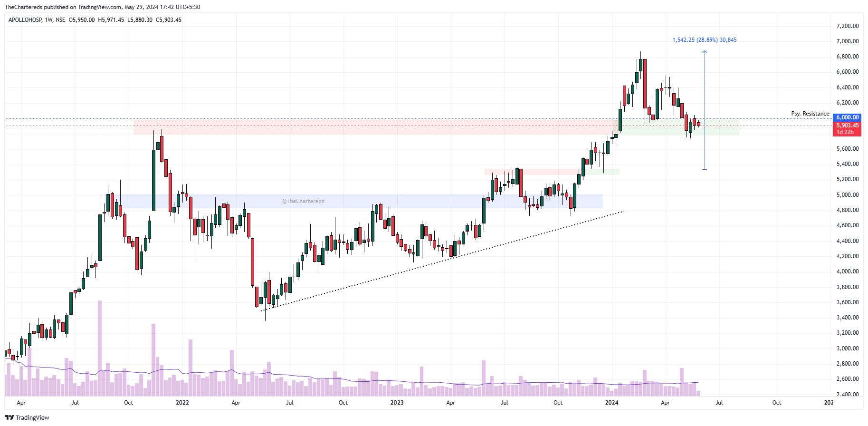868x426 pixels.
Task: Click the top arrowhead of the blue measurement line
Action: [x=705, y=52]
